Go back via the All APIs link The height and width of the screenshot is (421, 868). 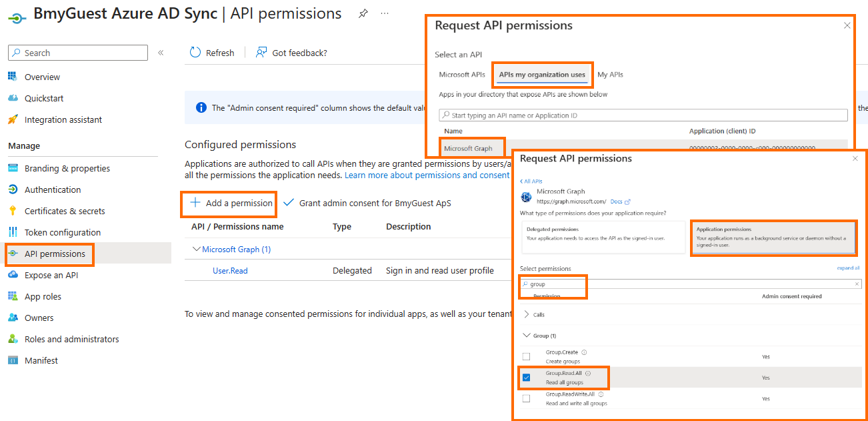(x=531, y=181)
